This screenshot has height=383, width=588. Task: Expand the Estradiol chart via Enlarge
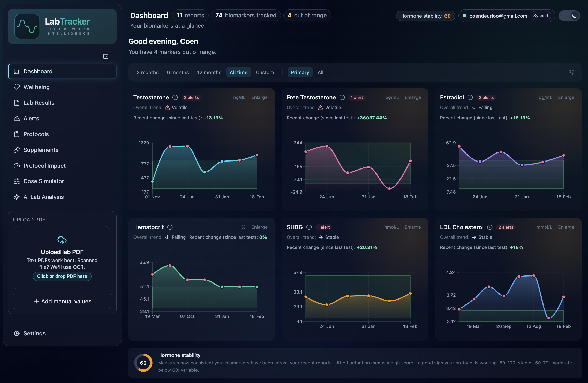pyautogui.click(x=566, y=97)
